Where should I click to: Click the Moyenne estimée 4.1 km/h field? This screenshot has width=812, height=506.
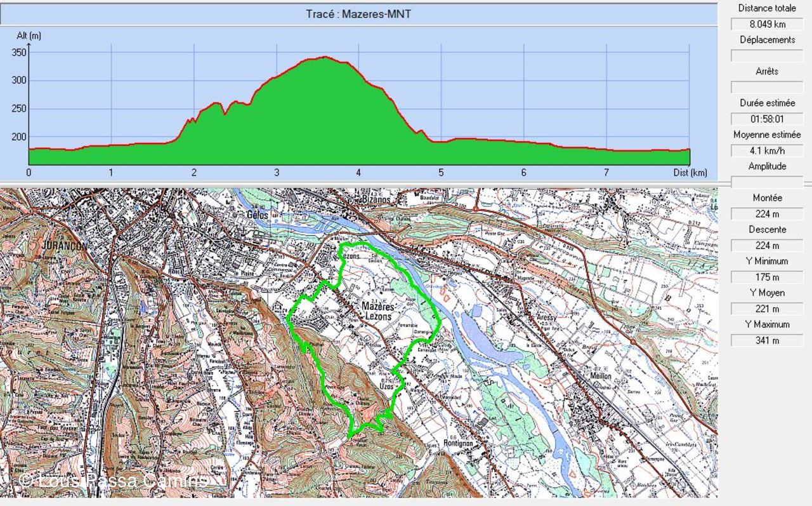click(766, 151)
